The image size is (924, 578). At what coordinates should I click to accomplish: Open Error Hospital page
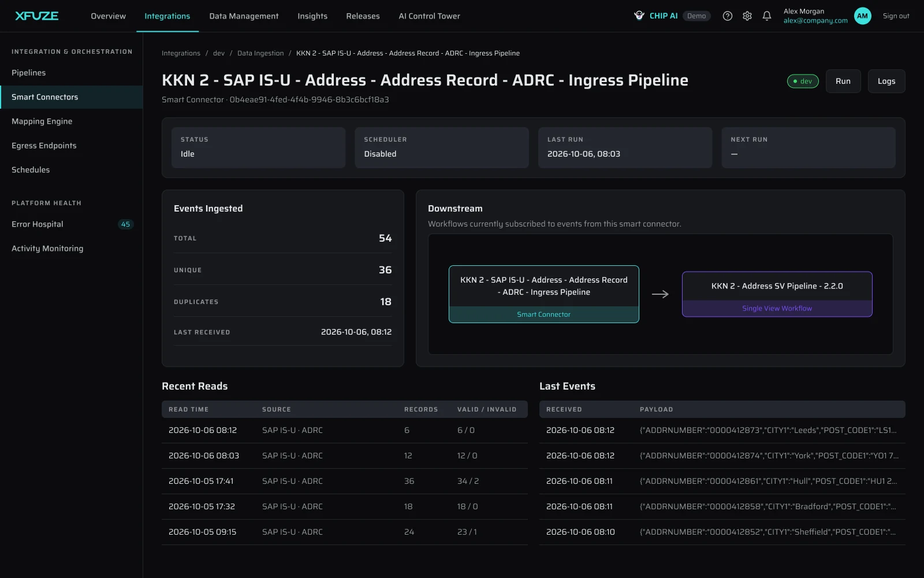pos(71,224)
